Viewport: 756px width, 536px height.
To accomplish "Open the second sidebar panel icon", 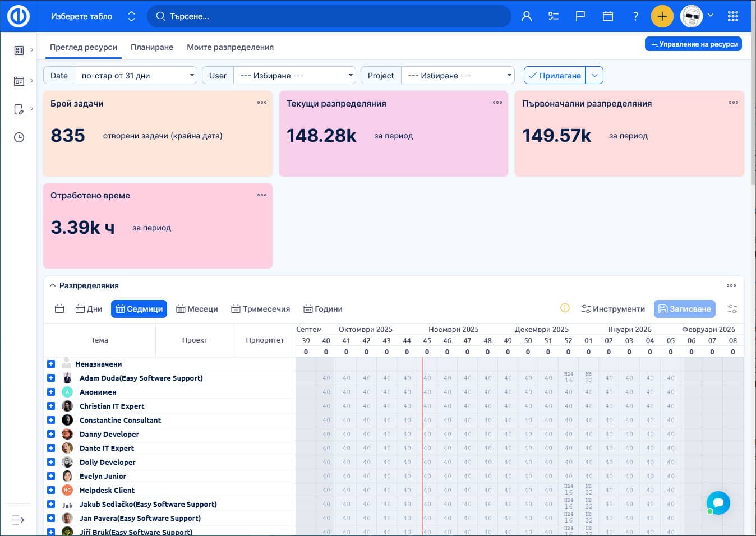I will coord(19,81).
